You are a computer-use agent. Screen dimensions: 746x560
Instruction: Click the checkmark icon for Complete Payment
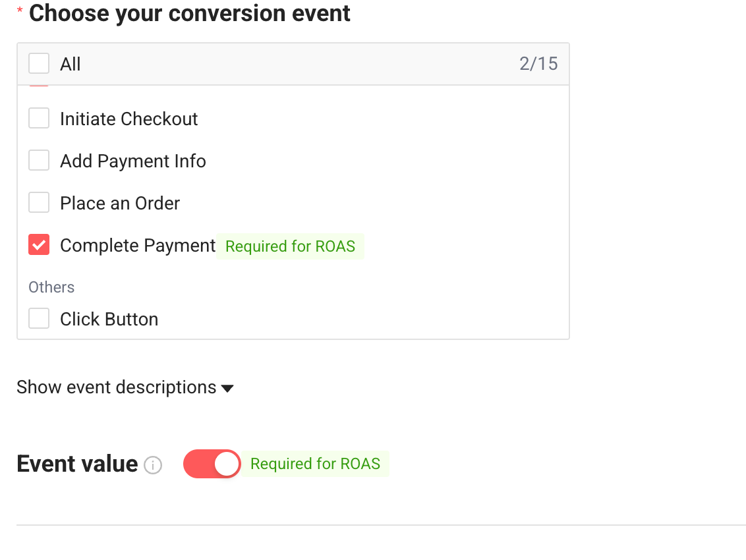tap(39, 246)
